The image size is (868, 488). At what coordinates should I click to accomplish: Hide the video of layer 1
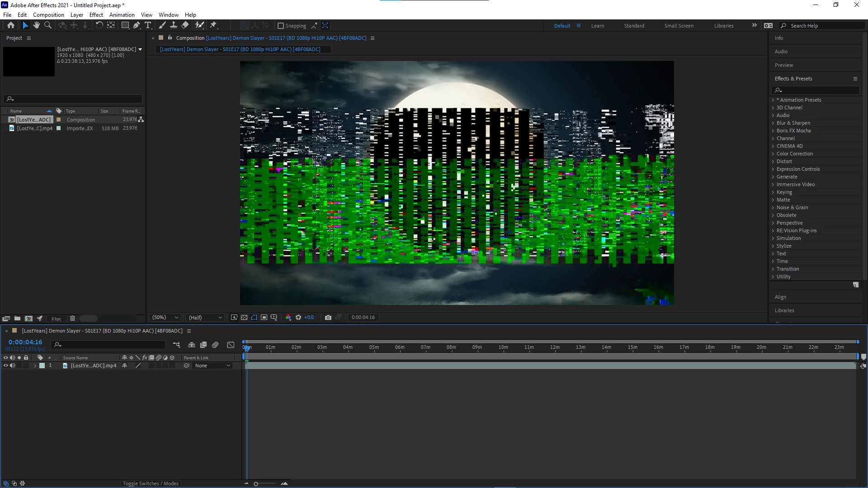coord(5,366)
